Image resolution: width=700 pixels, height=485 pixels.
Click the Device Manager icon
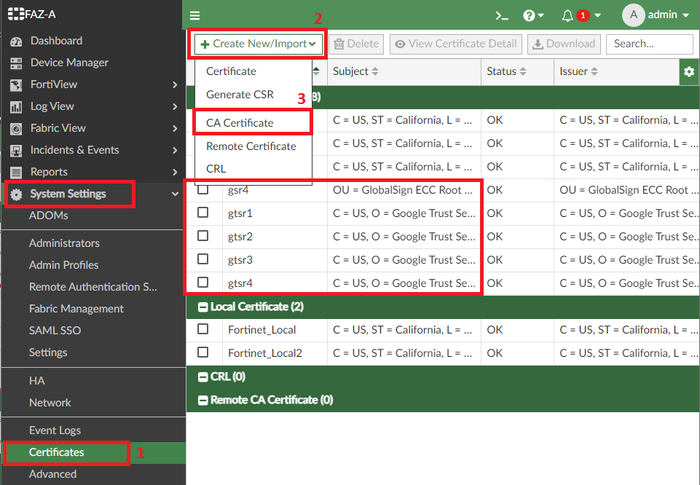16,63
